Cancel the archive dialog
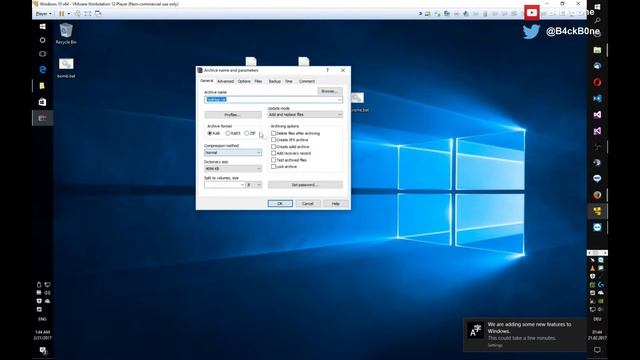The height and width of the screenshot is (360, 640). point(308,203)
